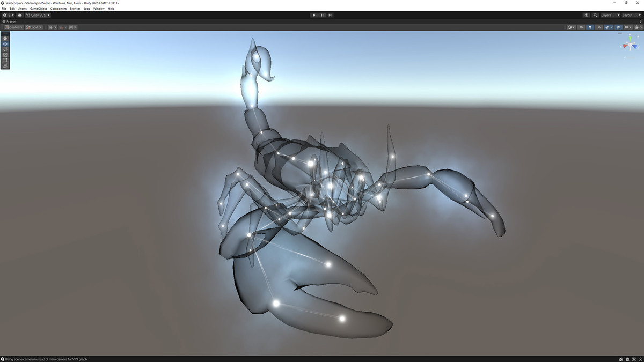Click the auto-generate lighting status icon

[x=634, y=359]
